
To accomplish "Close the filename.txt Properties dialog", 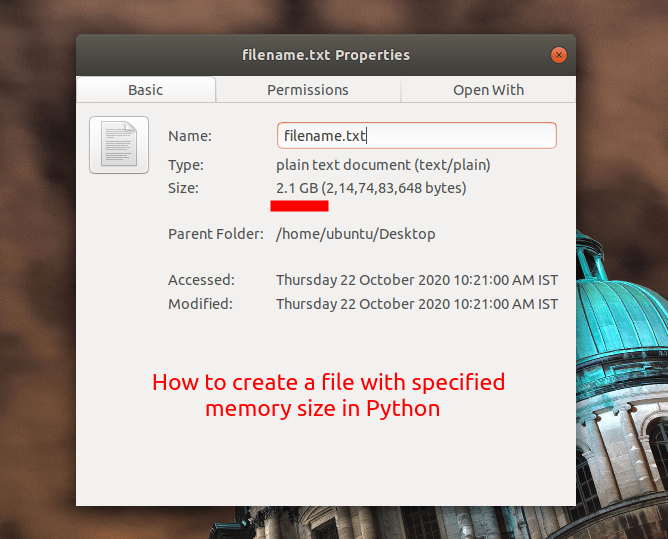I will coord(558,55).
